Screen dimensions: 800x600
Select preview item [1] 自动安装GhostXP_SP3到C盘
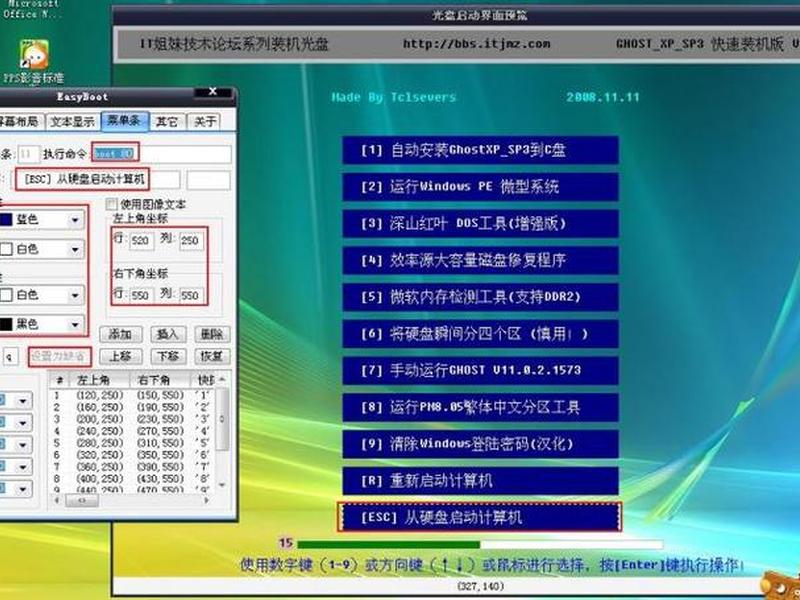click(x=480, y=150)
